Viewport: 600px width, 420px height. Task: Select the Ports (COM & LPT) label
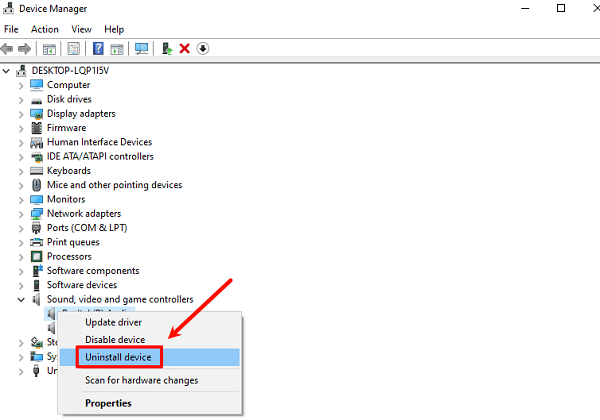click(87, 228)
